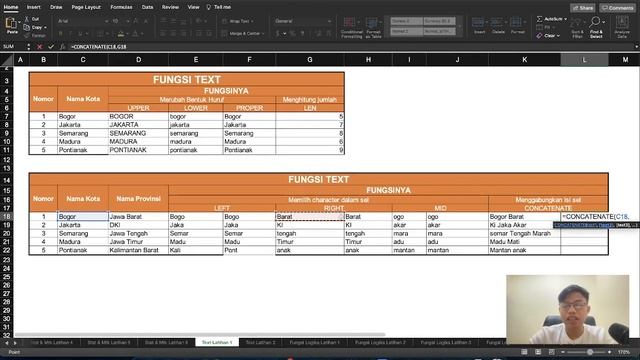The width and height of the screenshot is (640, 360).
Task: Apply currency dollar format
Action: [278, 33]
